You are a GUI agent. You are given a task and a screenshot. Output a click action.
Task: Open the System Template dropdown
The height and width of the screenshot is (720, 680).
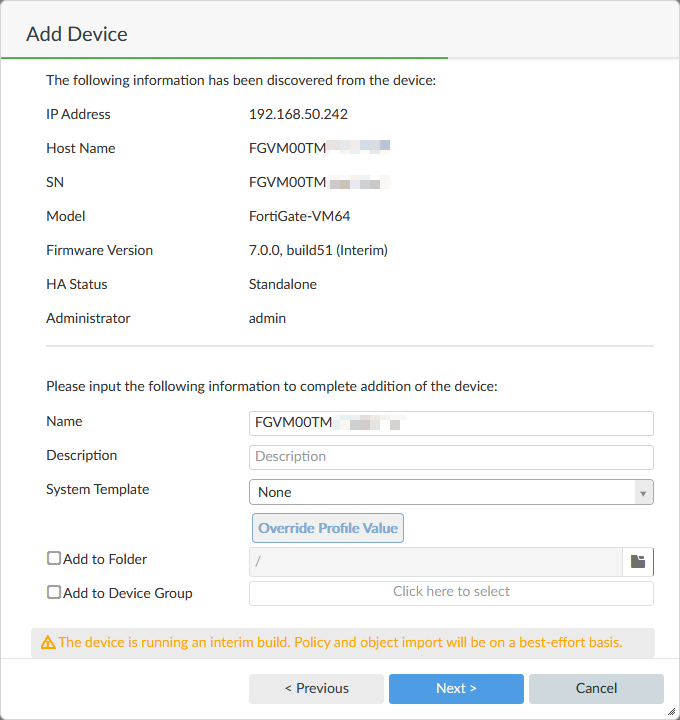pos(451,492)
